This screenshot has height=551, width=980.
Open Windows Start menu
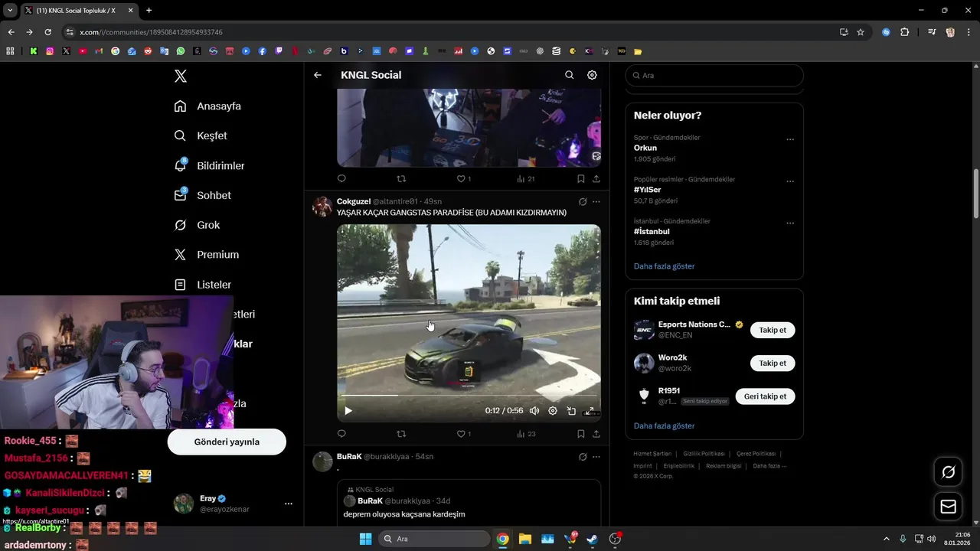tap(365, 539)
